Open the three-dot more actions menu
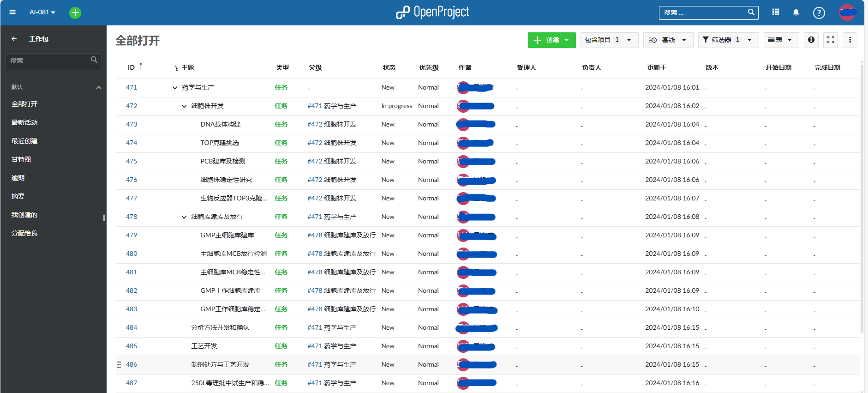Image resolution: width=868 pixels, height=393 pixels. tap(850, 40)
